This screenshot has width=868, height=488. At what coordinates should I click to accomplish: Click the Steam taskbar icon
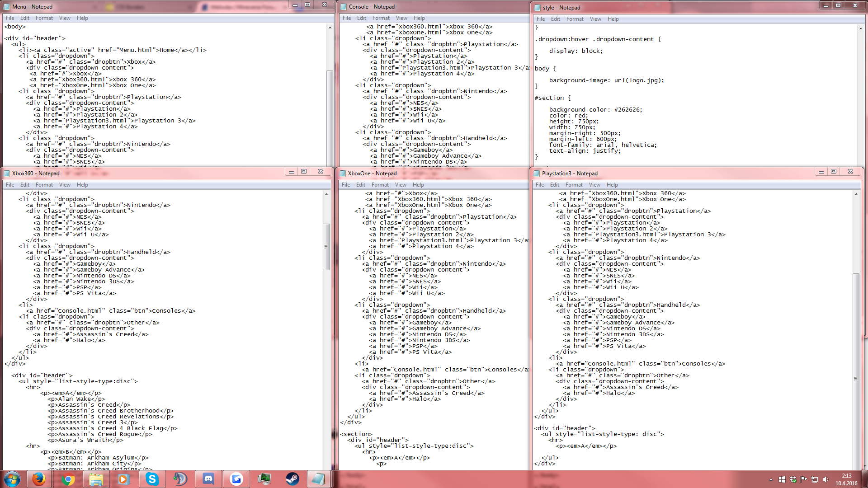click(x=292, y=479)
